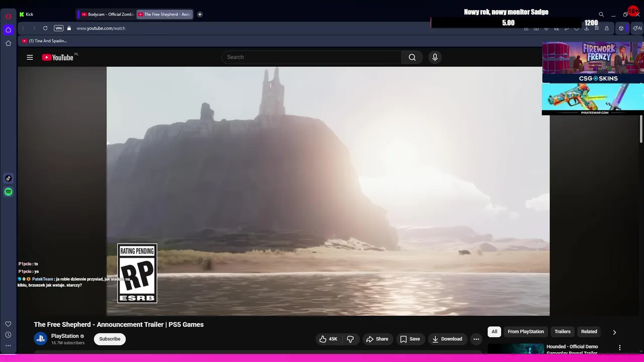644x362 pixels.
Task: Go back to previous page
Action: click(23, 28)
